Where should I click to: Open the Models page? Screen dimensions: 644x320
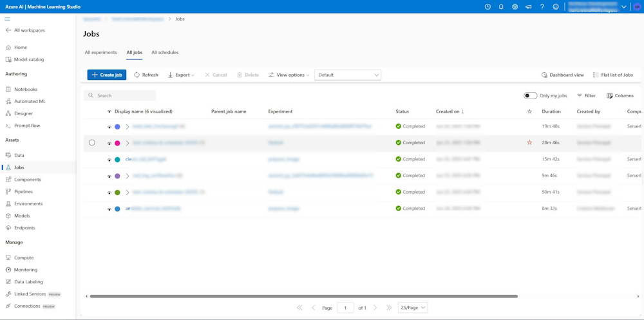pos(17,216)
